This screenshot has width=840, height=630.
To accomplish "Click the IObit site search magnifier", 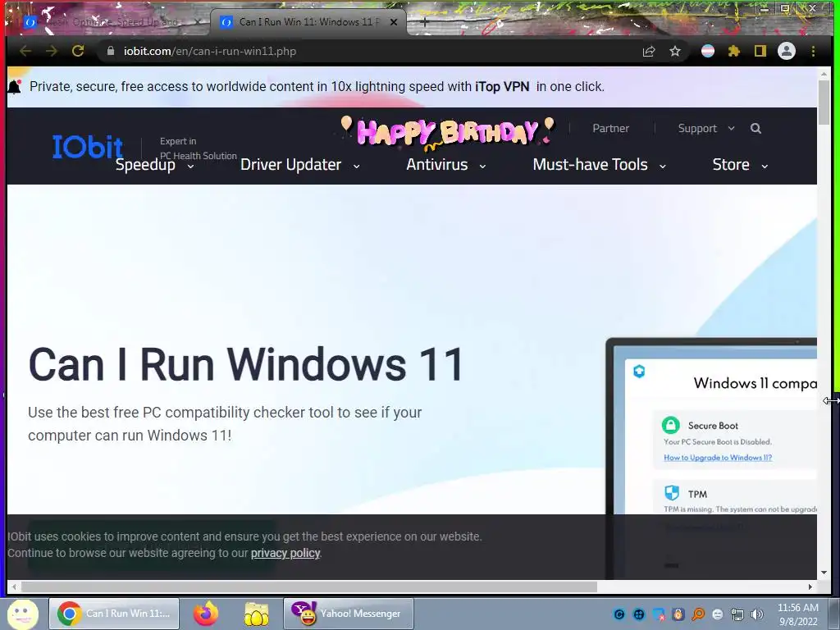I will (x=756, y=128).
